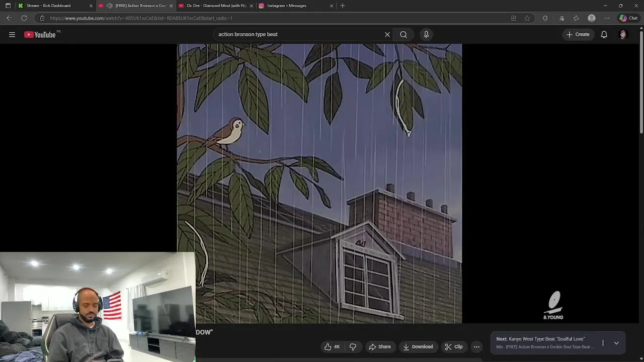Open the YouTube hamburger guide menu

coord(12,35)
